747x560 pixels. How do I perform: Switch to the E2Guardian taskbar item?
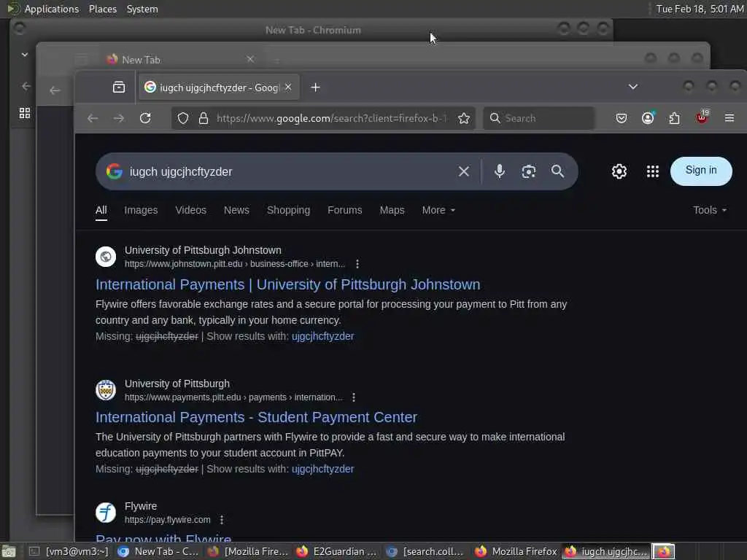pos(336,551)
